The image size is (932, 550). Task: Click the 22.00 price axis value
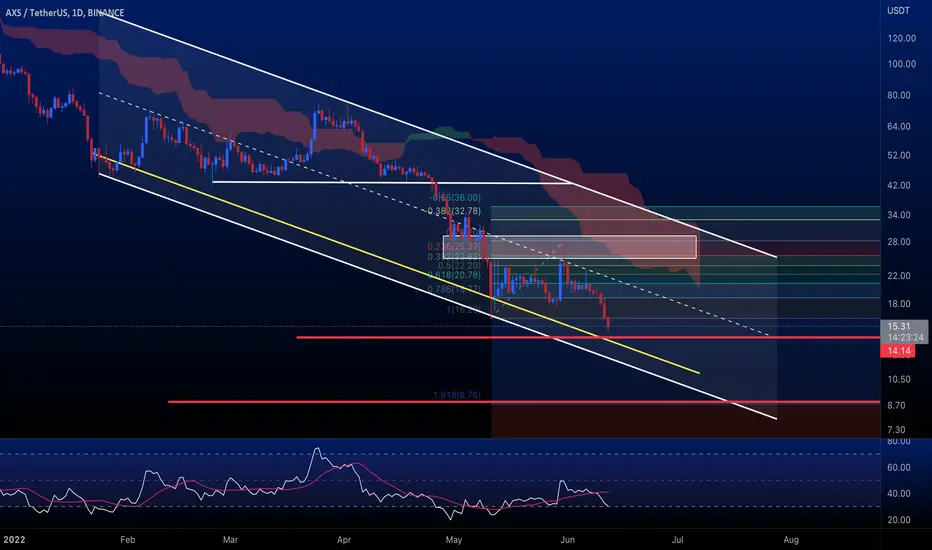[x=899, y=276]
